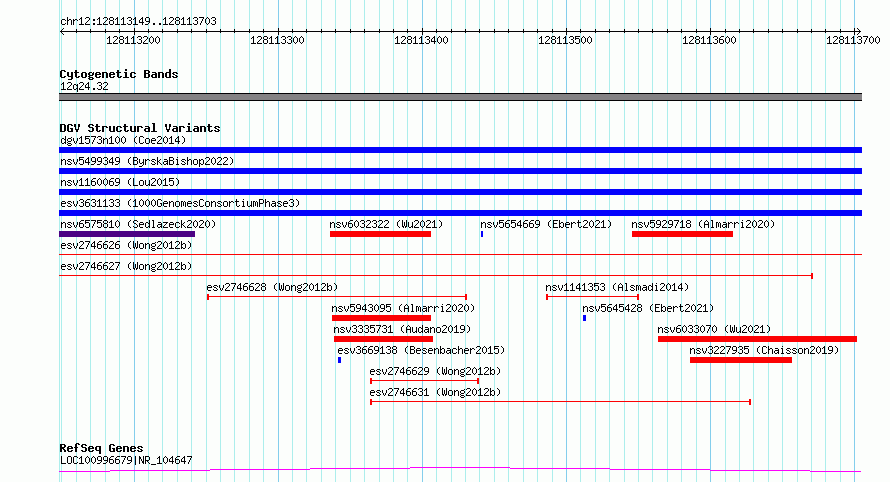Select the red span under nsv1141353

(x=593, y=297)
